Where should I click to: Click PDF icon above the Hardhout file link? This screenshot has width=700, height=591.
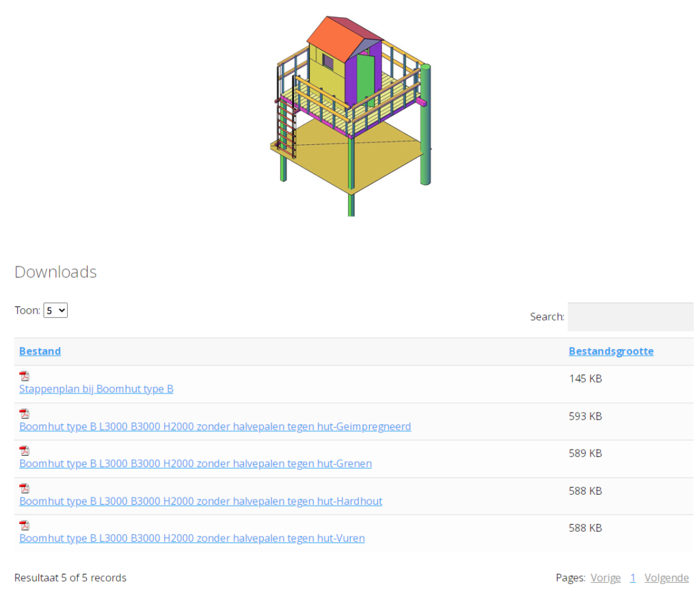24,489
